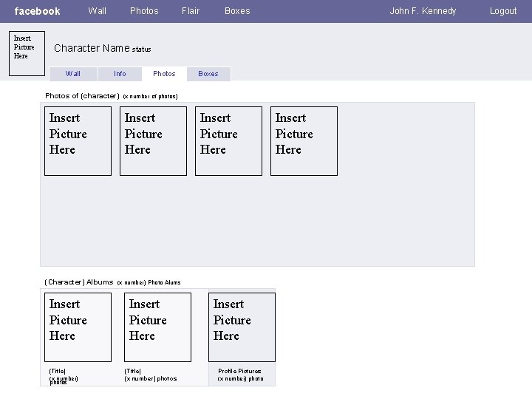Click the status text next to Character Name
This screenshot has height=399, width=532.
[x=141, y=50]
